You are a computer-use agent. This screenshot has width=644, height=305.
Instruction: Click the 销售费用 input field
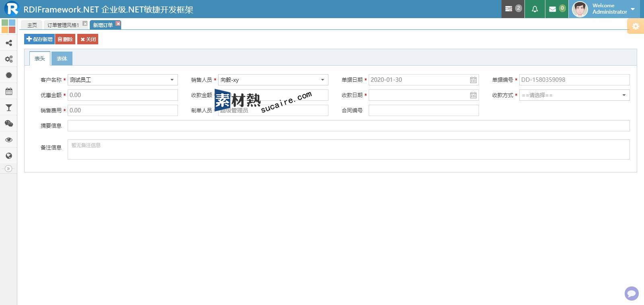(x=123, y=110)
